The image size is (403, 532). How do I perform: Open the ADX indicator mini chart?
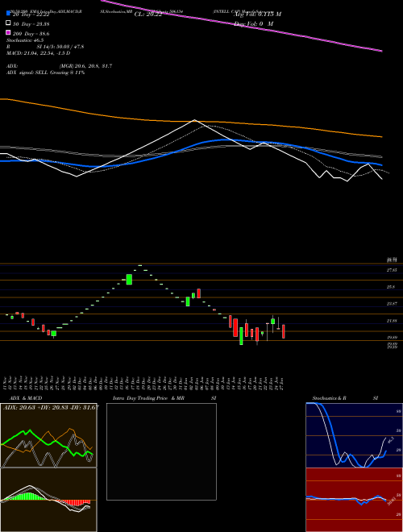click(48, 435)
